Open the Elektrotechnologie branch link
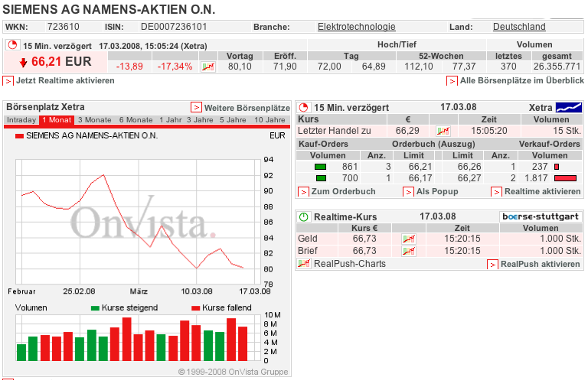Image resolution: width=588 pixels, height=387 pixels. 356,27
